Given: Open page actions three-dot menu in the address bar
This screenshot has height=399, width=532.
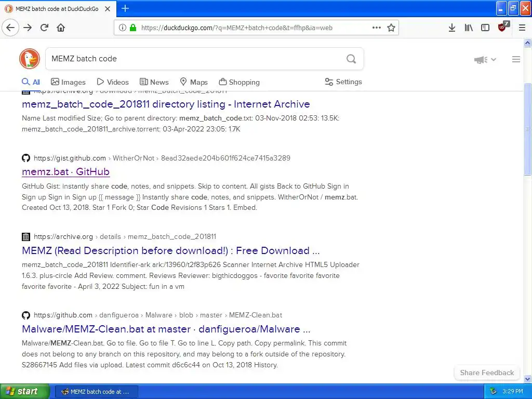Looking at the screenshot, I should (x=376, y=28).
